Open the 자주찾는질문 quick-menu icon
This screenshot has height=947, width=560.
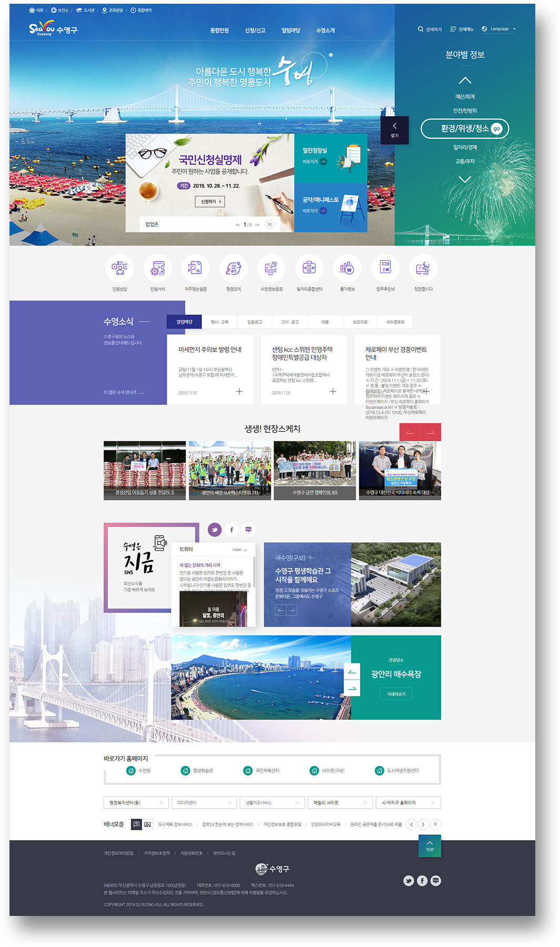click(196, 268)
